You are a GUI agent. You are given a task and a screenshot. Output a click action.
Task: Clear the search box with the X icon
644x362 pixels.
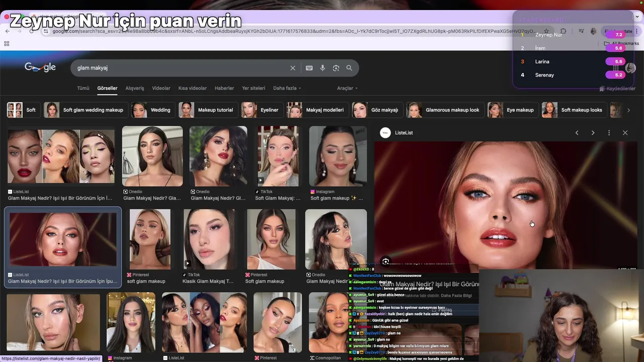[293, 68]
